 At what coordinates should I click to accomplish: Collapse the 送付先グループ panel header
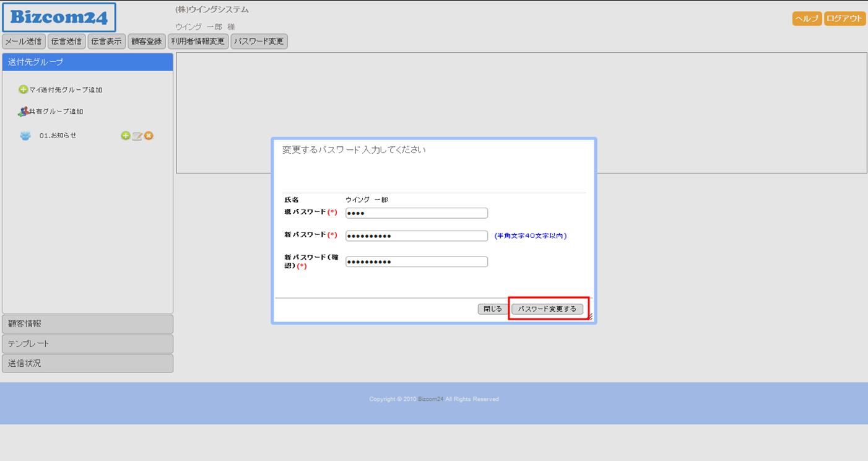pos(87,62)
